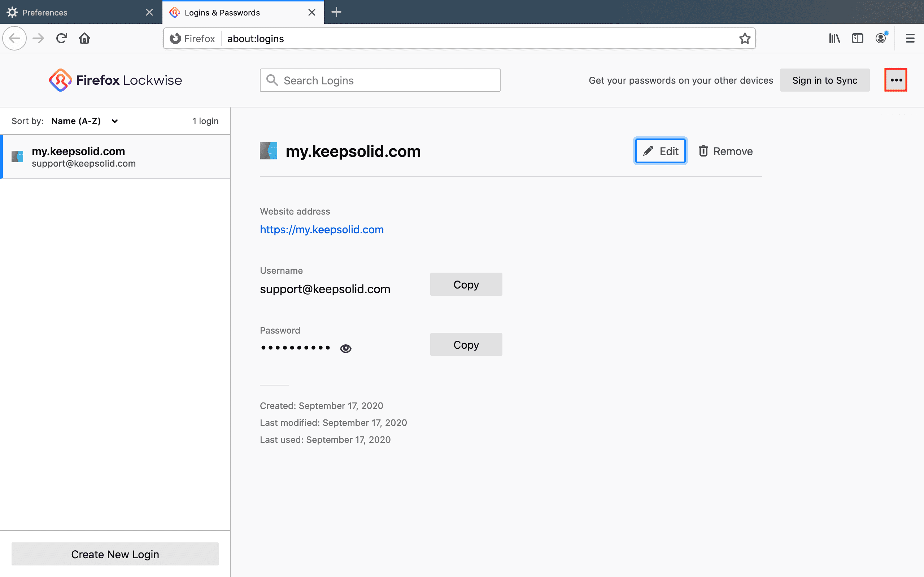Switch to the Preferences tab
Viewport: 924px width, 577px height.
pyautogui.click(x=69, y=12)
